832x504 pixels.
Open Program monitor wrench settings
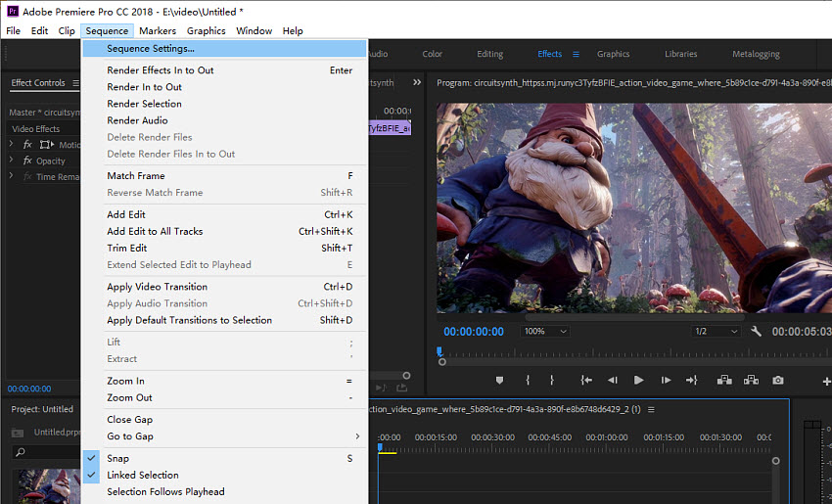point(756,332)
